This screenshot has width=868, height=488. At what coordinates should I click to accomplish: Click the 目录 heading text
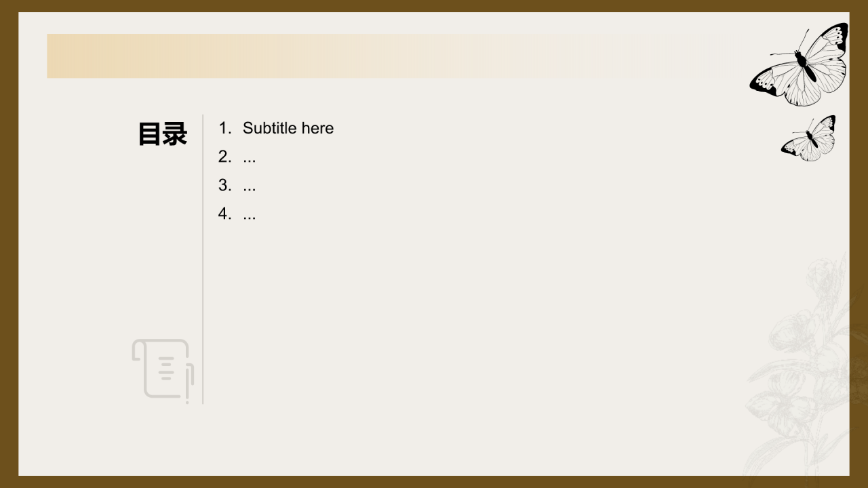click(x=163, y=134)
